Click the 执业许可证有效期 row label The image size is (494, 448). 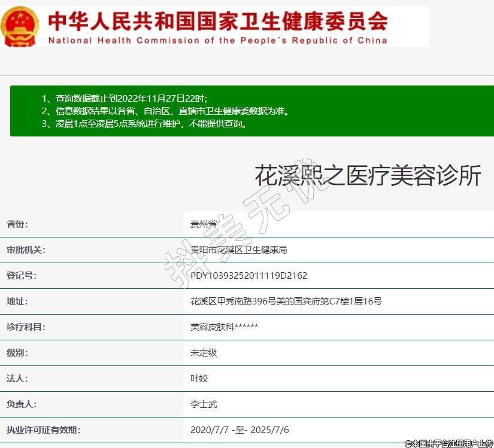pos(43,430)
